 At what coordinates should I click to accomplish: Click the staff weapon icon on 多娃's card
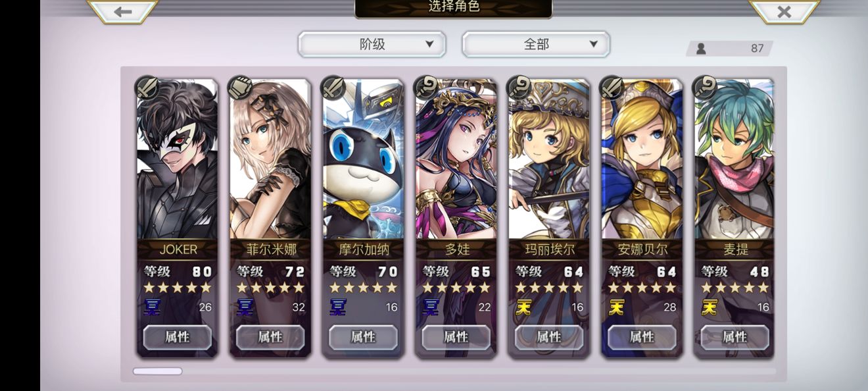[x=426, y=88]
